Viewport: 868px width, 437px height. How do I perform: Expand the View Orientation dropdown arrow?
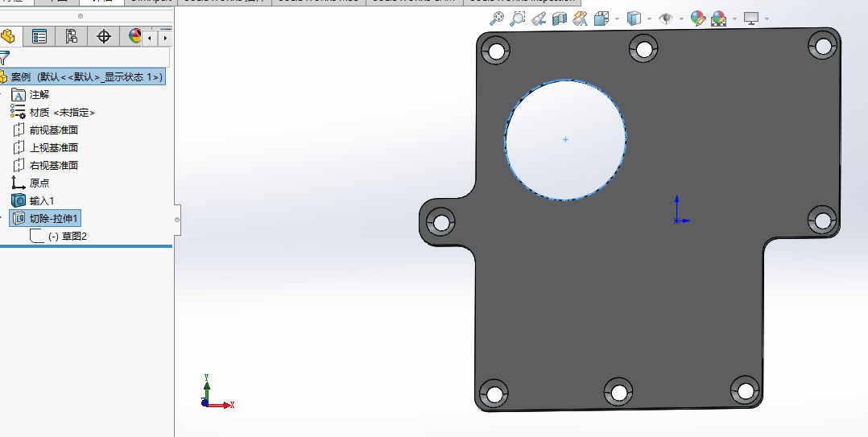[x=617, y=19]
